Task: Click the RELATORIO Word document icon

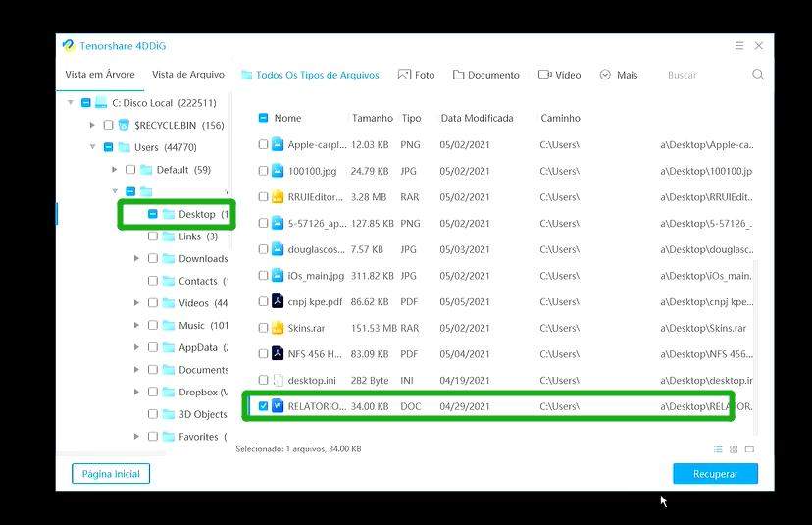Action: point(278,406)
